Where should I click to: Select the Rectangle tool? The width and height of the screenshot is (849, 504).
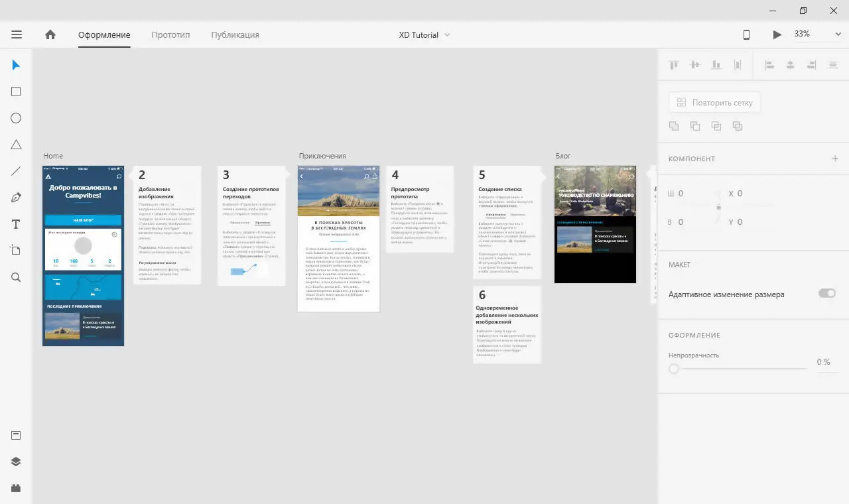tap(16, 91)
